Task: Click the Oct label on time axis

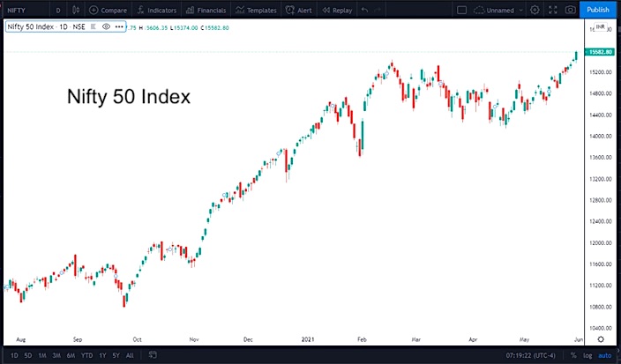Action: click(137, 339)
